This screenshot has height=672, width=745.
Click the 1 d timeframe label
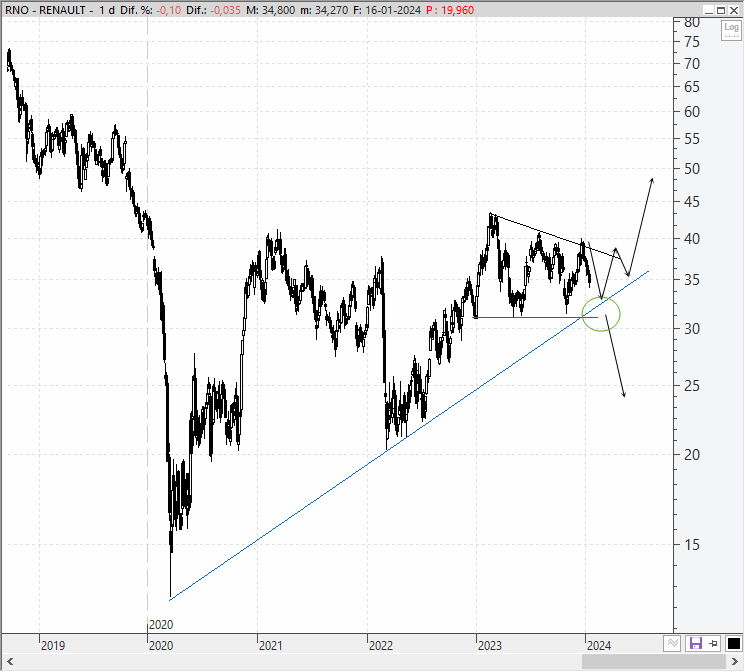pyautogui.click(x=107, y=10)
